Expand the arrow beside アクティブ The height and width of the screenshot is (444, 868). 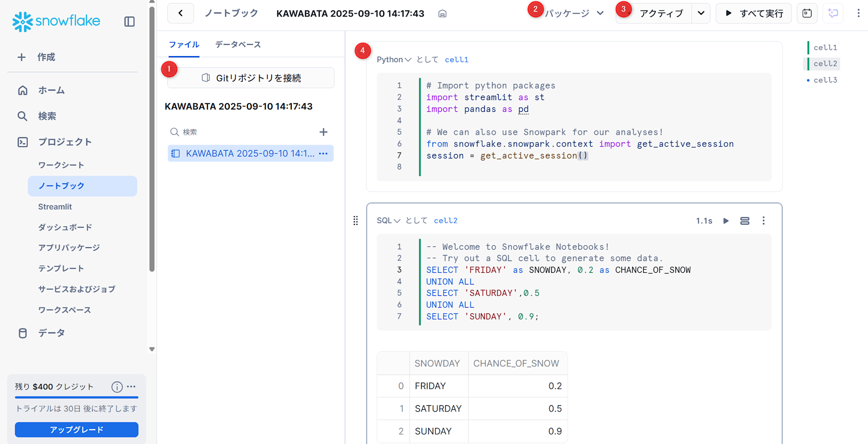tap(701, 13)
